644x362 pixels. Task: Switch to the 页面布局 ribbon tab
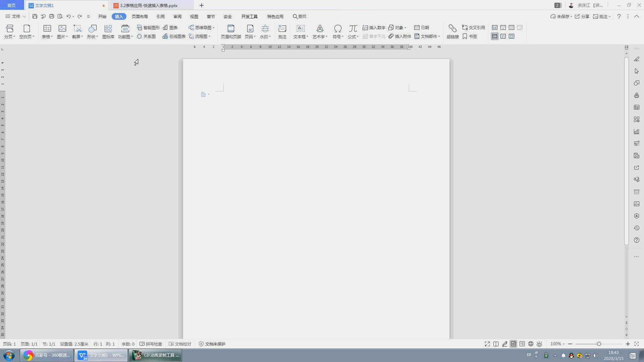140,16
